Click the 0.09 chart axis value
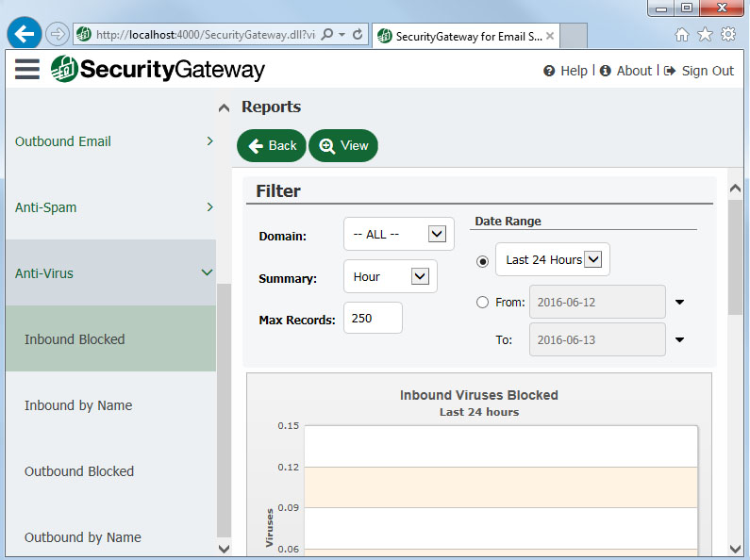The image size is (750, 560). pyautogui.click(x=289, y=507)
